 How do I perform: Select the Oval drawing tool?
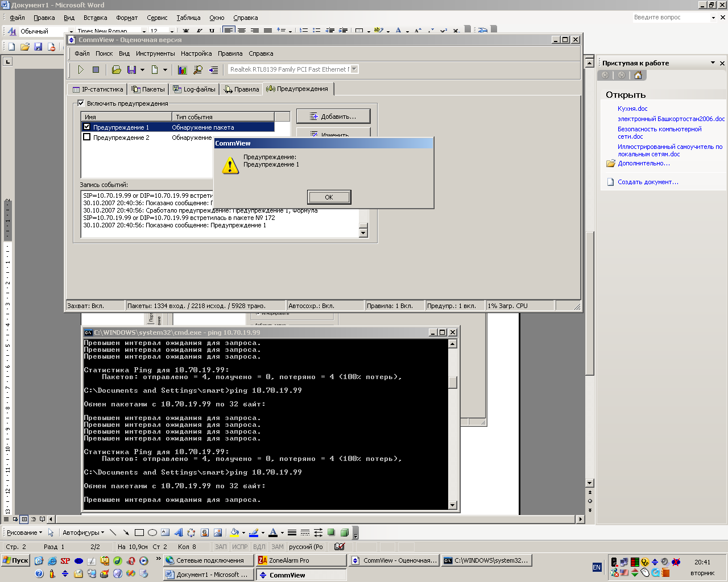pos(152,533)
